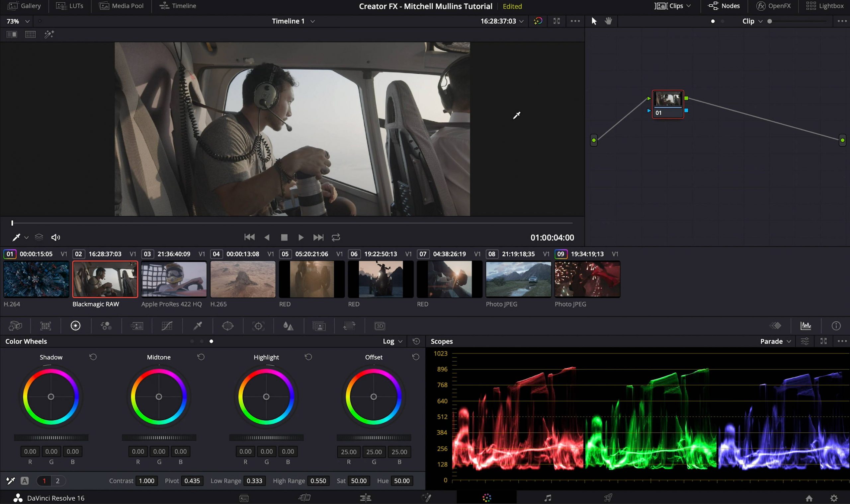
Task: Toggle image wipe split-screen view
Action: click(12, 34)
